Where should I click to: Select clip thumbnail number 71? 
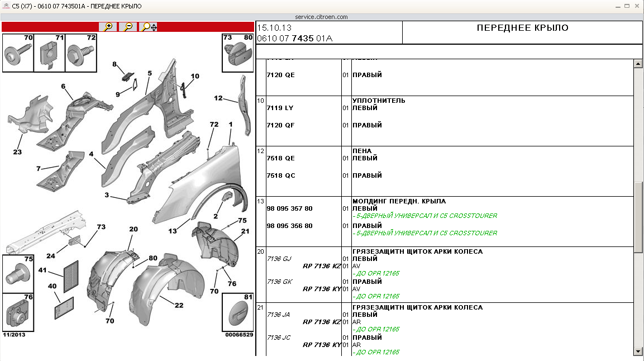point(49,53)
